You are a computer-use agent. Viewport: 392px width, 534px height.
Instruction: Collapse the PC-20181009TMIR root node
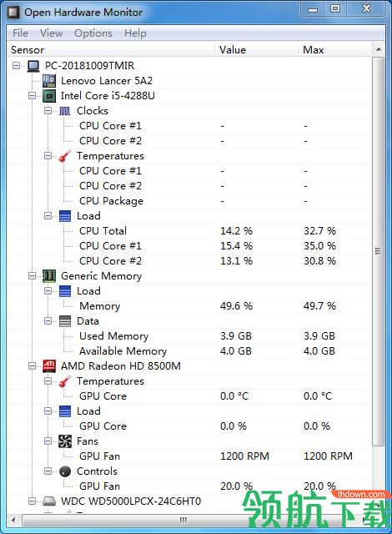[16, 65]
